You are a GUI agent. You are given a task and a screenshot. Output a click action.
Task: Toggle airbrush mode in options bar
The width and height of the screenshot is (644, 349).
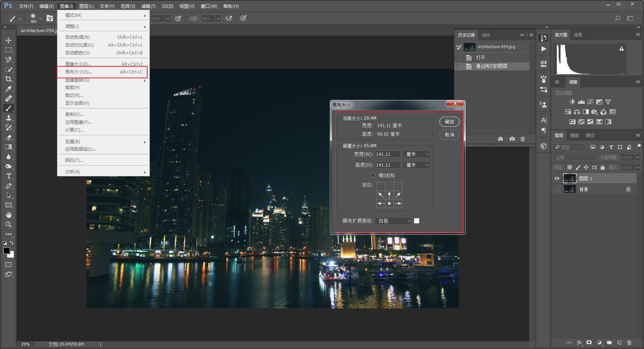pos(229,18)
